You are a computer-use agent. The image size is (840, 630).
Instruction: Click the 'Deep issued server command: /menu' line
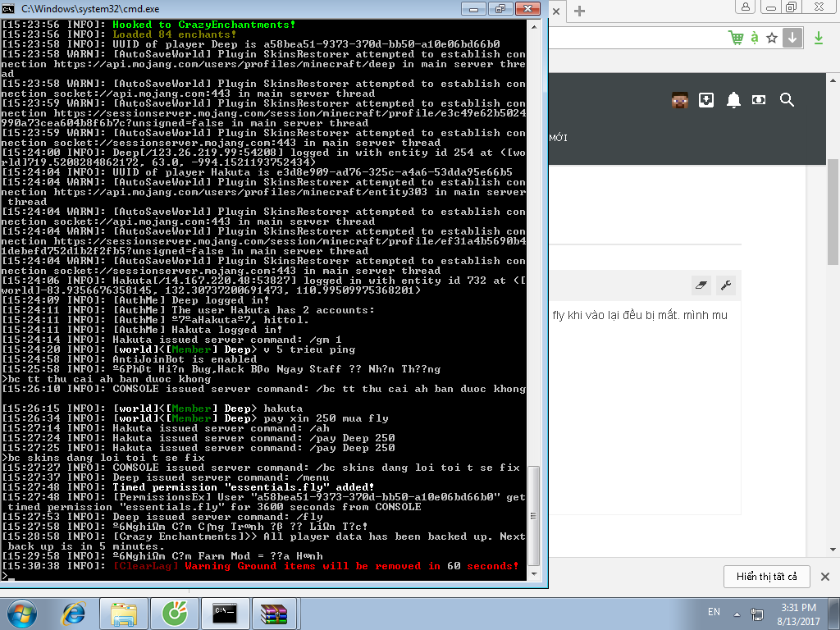[165, 477]
